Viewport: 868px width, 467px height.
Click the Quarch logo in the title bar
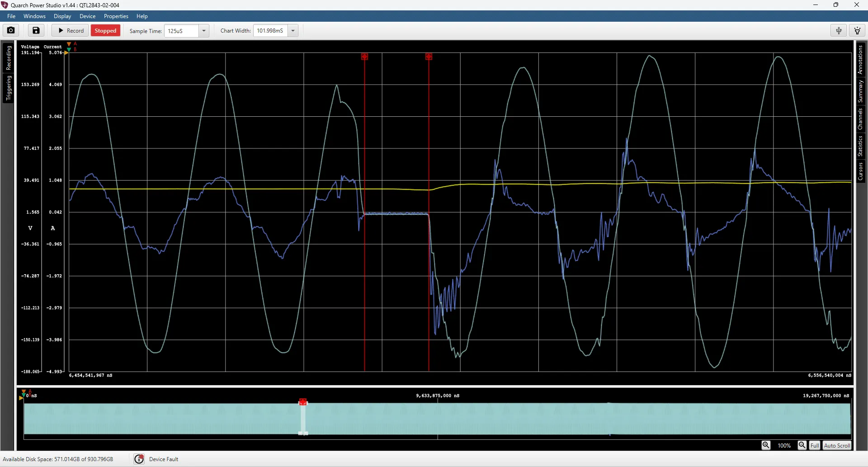click(x=5, y=5)
